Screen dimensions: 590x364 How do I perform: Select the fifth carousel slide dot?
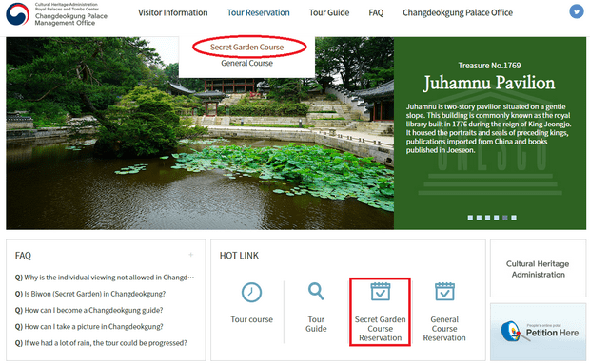(x=505, y=218)
